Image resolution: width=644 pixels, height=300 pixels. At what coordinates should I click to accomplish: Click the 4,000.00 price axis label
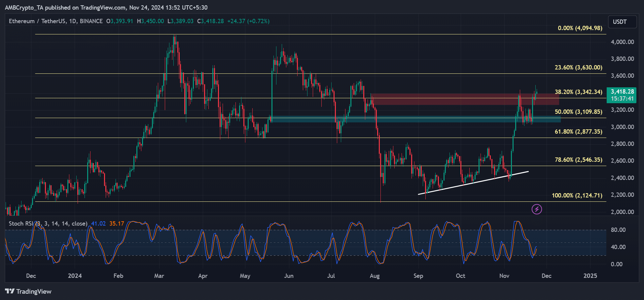(623, 42)
